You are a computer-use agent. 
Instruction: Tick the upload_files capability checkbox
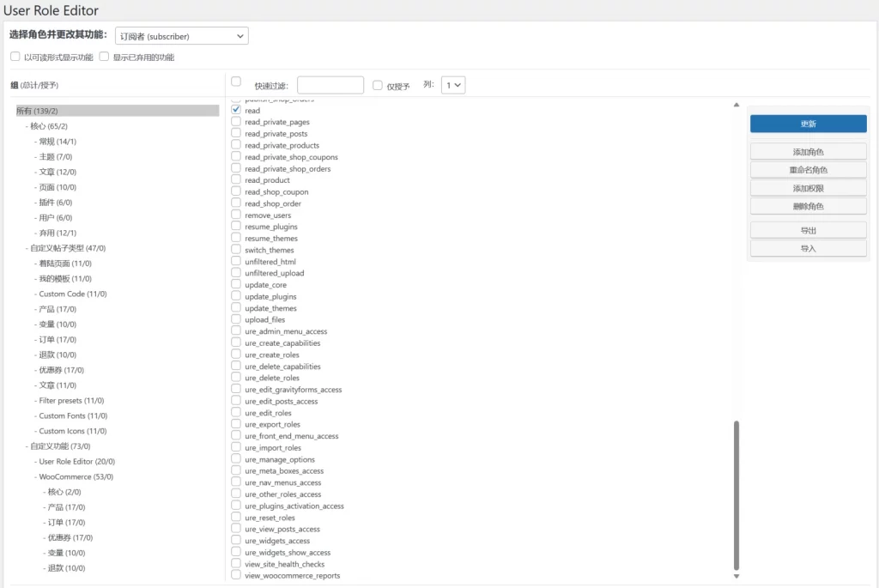[236, 319]
